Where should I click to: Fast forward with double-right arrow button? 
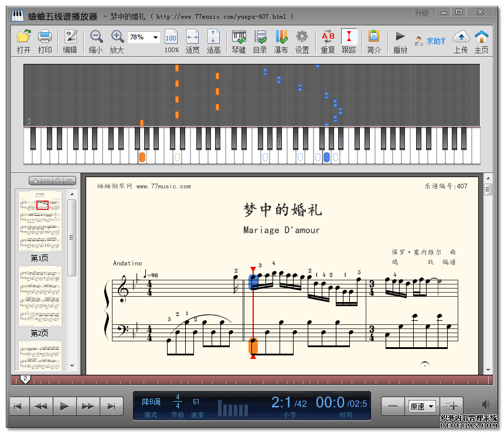coord(88,406)
